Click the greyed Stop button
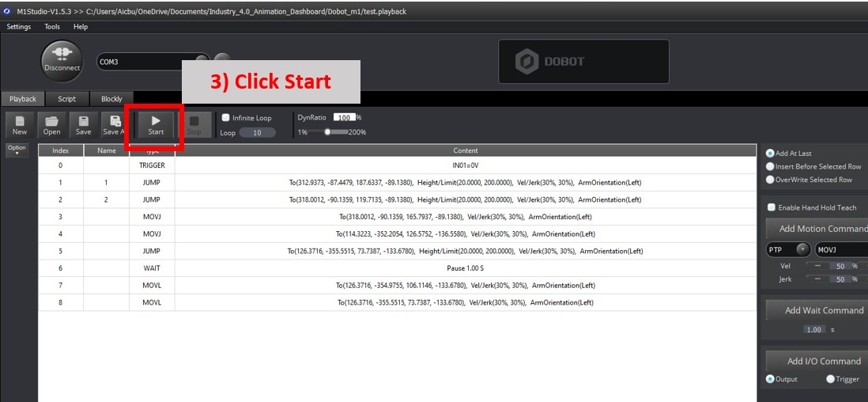This screenshot has width=868, height=402. (194, 125)
